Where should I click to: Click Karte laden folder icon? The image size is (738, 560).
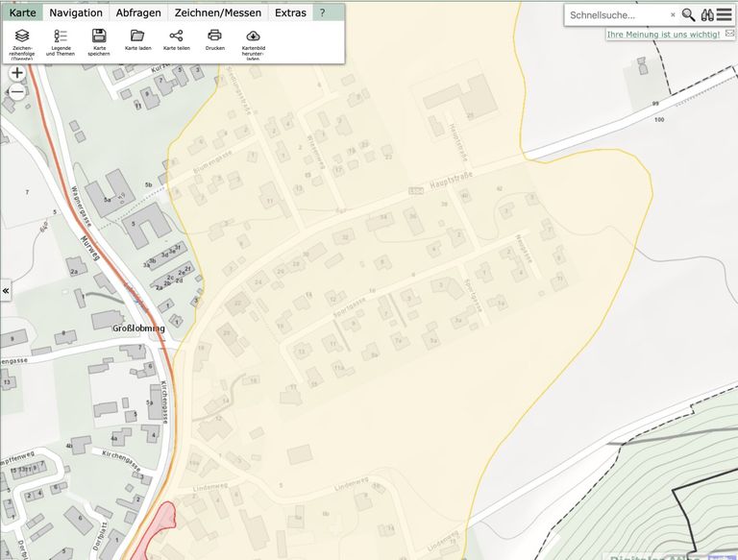(x=137, y=37)
